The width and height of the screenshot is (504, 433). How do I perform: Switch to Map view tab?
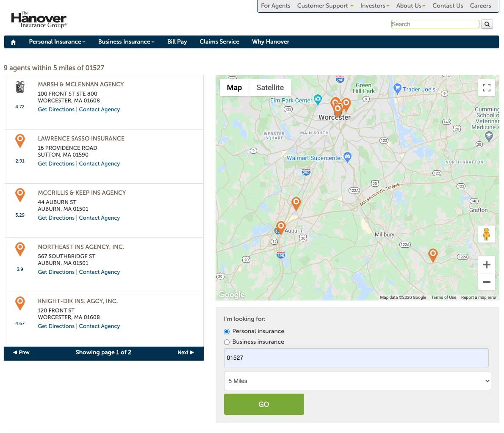coord(234,88)
